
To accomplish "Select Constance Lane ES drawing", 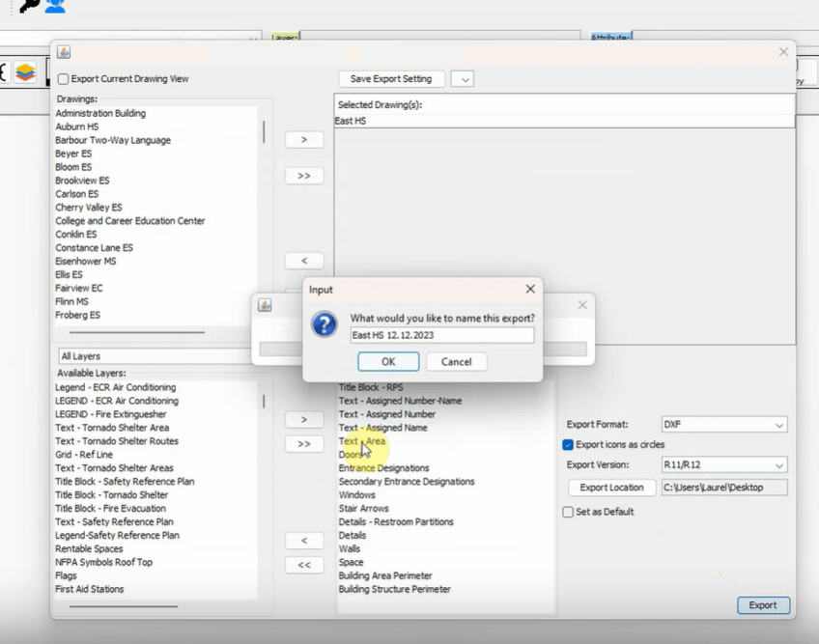I will 94,248.
